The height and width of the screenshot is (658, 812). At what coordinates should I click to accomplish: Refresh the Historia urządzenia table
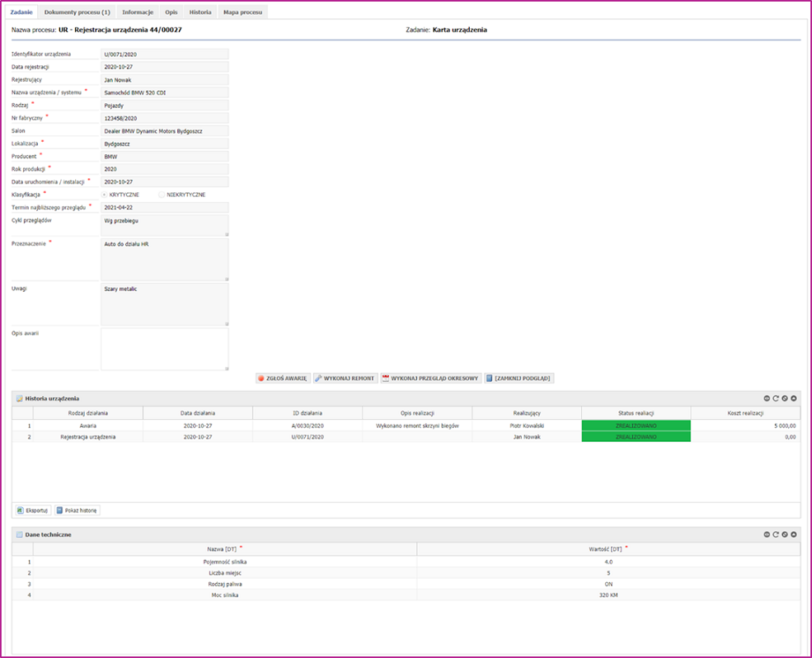776,398
